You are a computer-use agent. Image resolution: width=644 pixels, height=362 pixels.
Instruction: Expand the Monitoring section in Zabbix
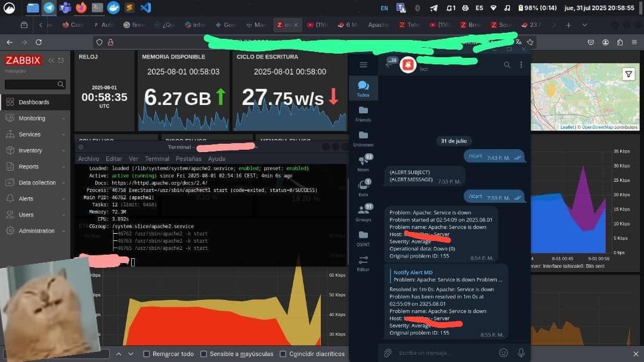[35, 118]
